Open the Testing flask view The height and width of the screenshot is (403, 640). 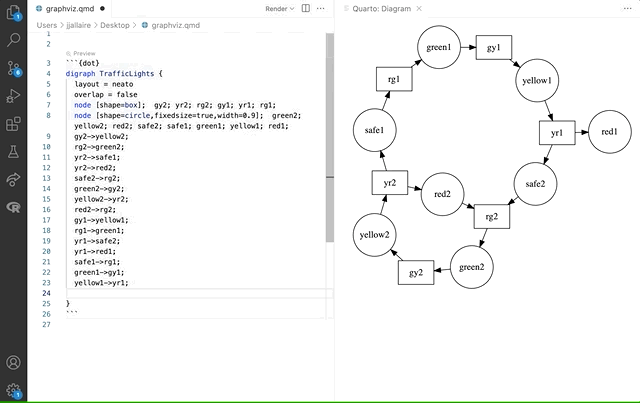(13, 152)
